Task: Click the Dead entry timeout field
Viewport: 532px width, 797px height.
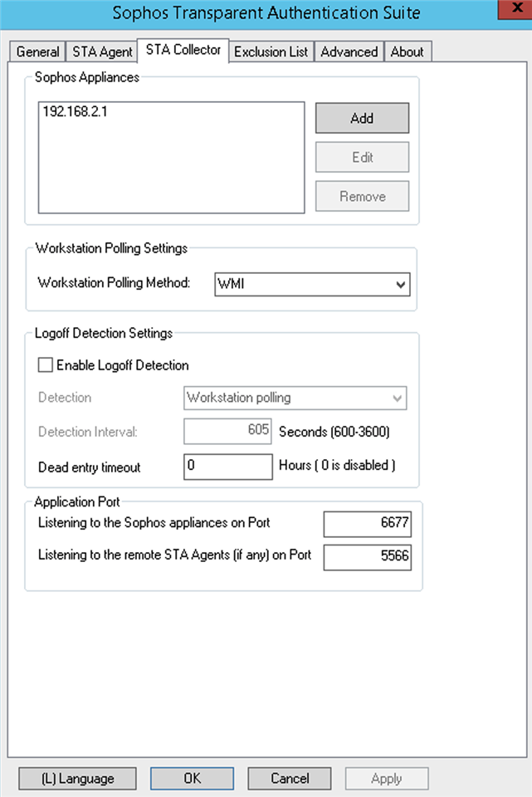Action: 227,467
